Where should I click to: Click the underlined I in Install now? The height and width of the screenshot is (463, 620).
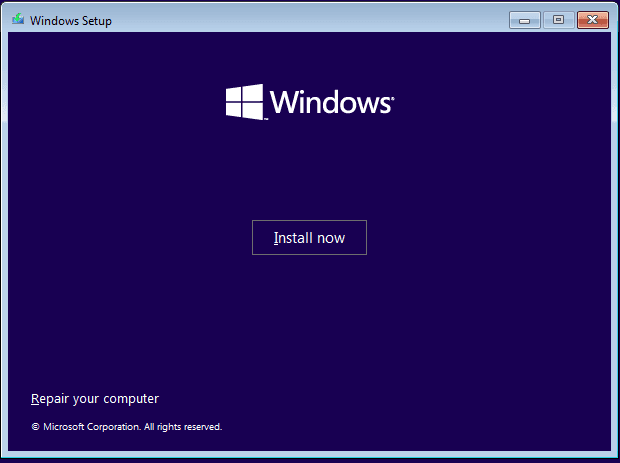point(276,238)
